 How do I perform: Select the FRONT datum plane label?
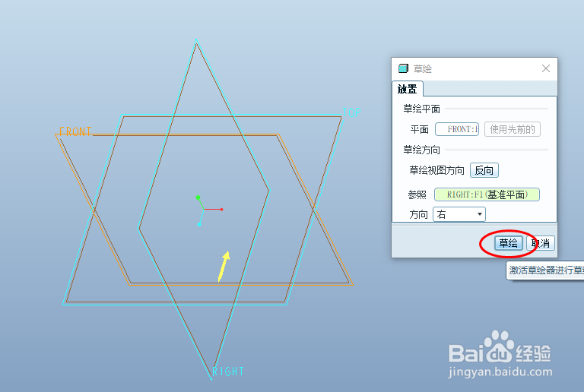pos(75,131)
